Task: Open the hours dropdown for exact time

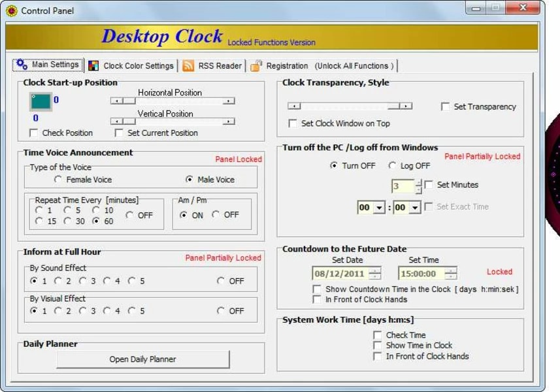Action: [380, 208]
